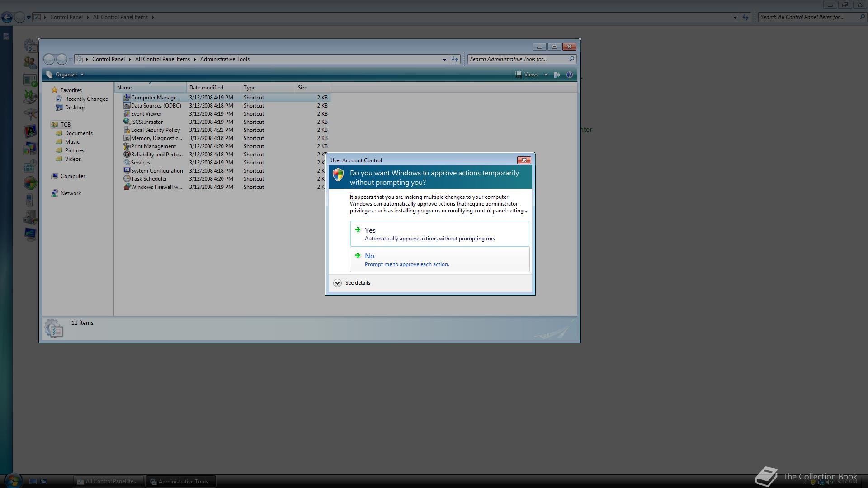Open the Views dropdown arrow
Screen dimensions: 868x488
pos(546,75)
